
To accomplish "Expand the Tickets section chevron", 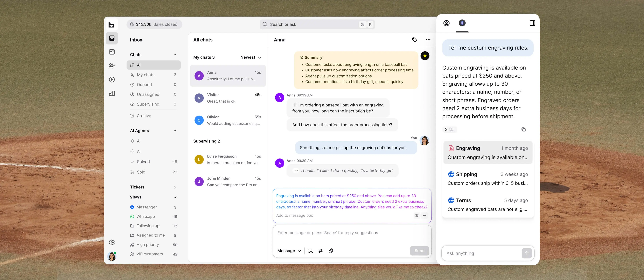I will (175, 187).
